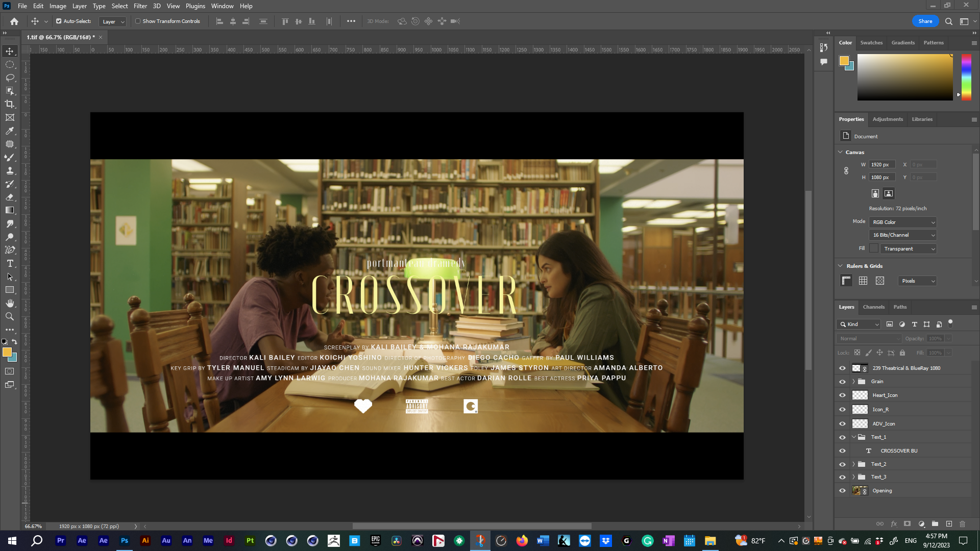Select the Eraser tool
Image resolution: width=980 pixels, height=551 pixels.
pos(10,197)
